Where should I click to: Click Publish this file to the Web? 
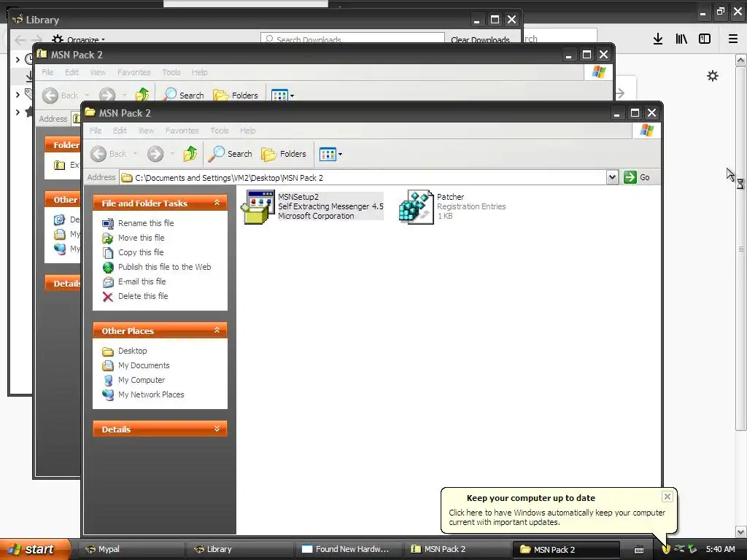pos(164,267)
